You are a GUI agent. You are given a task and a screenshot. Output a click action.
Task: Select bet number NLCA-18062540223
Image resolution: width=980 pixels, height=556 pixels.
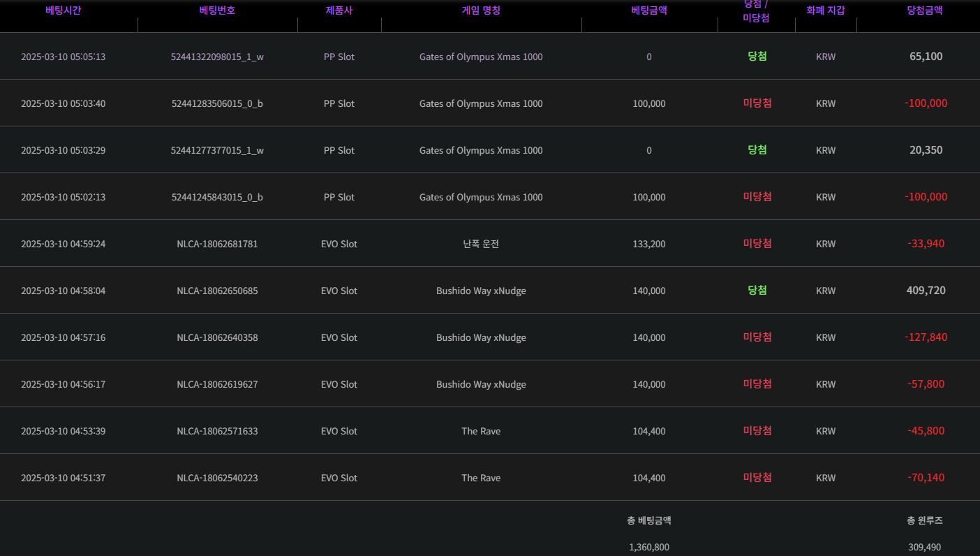(x=217, y=478)
